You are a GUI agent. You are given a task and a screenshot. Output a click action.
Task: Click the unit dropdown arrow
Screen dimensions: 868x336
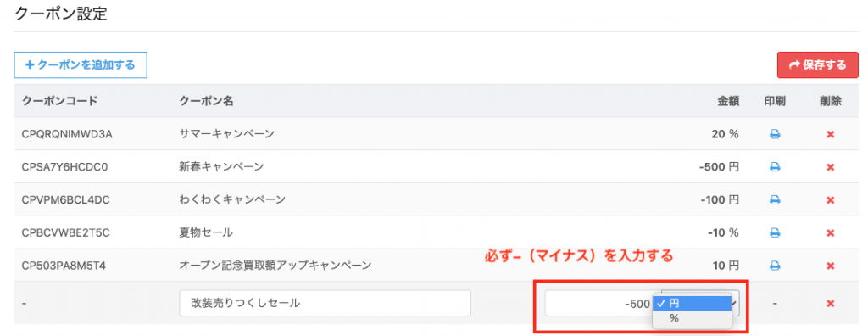coord(735,303)
